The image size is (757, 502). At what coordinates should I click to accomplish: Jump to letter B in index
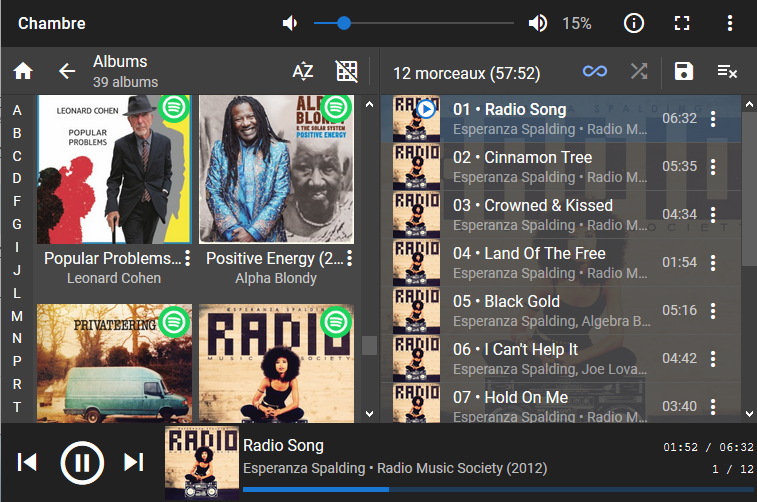click(17, 133)
